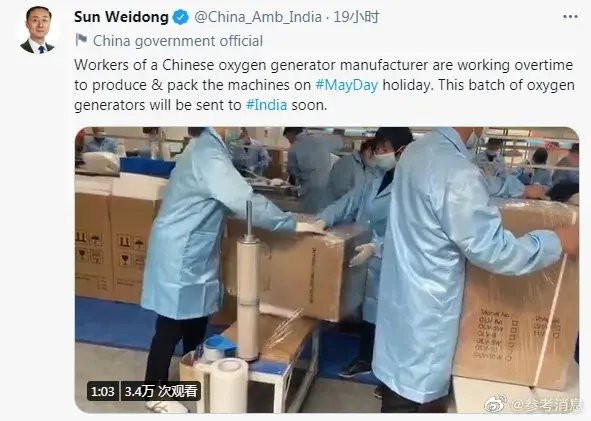Click the masked worker's face in video
This screenshot has width=591, height=421.
pos(386,156)
